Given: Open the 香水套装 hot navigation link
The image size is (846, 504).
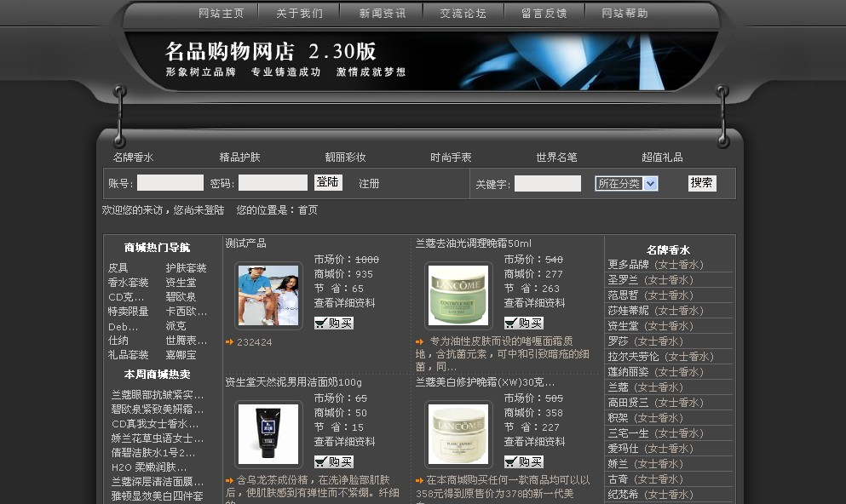Looking at the screenshot, I should coord(129,283).
